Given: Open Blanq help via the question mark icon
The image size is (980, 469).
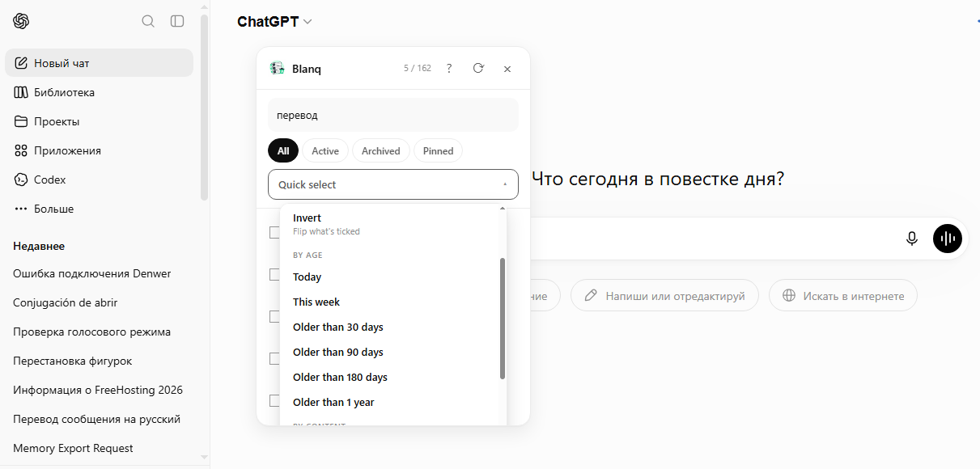Looking at the screenshot, I should click(x=449, y=69).
